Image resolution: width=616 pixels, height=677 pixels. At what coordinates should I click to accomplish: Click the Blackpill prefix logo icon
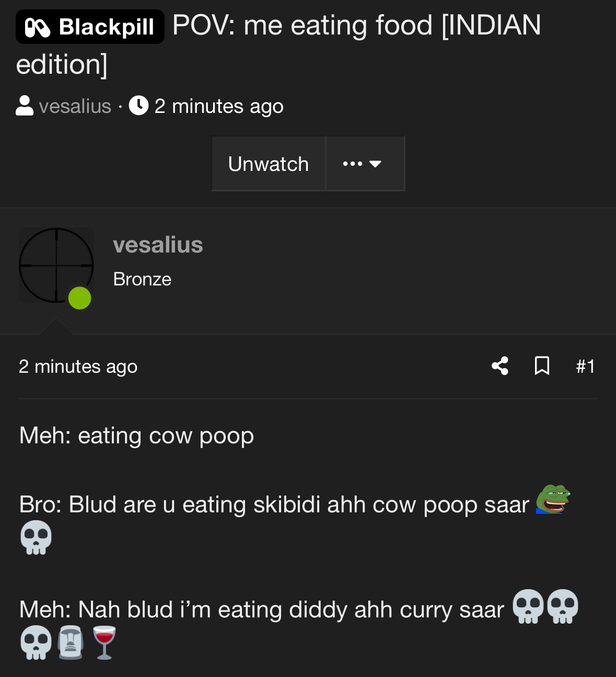tap(38, 27)
